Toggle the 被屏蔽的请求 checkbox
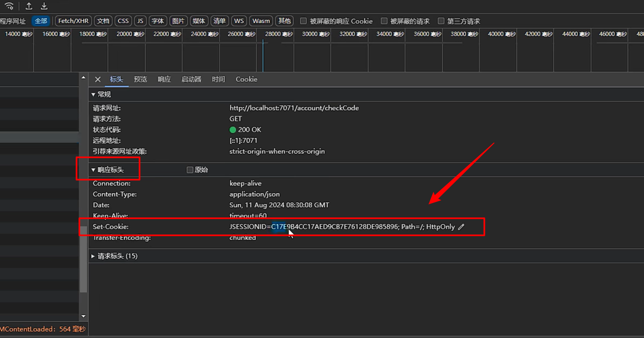This screenshot has height=338, width=644. [384, 21]
